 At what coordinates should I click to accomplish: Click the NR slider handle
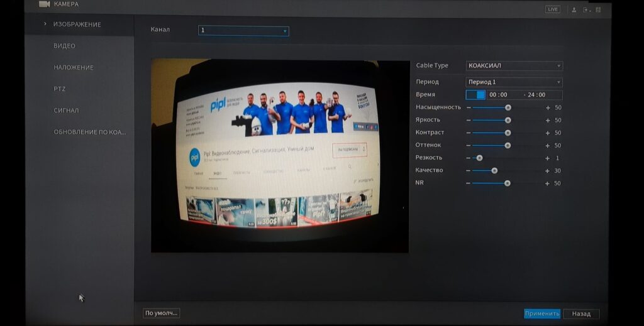(508, 183)
